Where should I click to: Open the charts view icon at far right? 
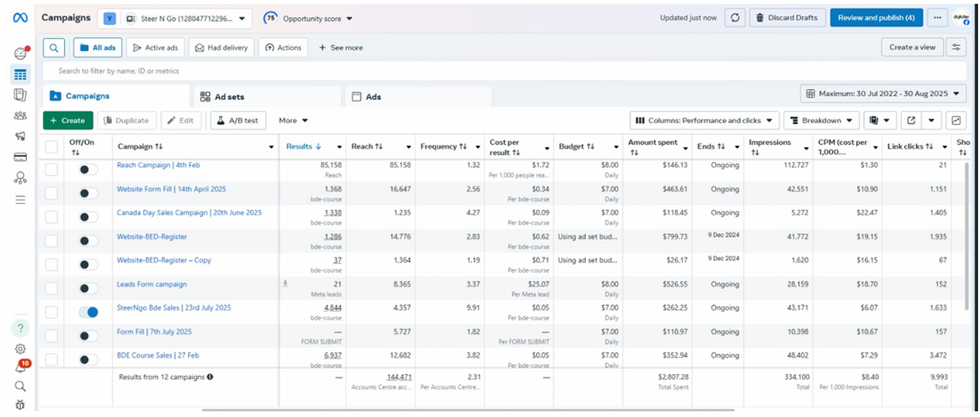point(956,120)
